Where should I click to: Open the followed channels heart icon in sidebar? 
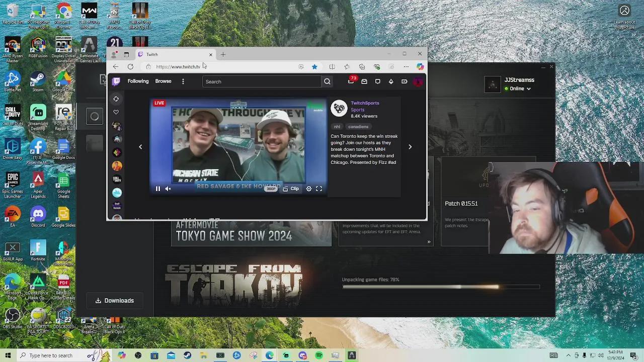coord(116,112)
